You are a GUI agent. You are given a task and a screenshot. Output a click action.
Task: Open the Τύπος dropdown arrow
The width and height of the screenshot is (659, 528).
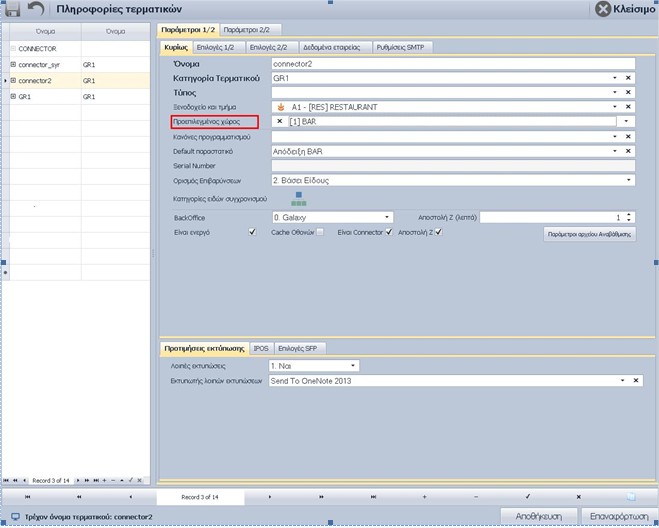(x=614, y=92)
